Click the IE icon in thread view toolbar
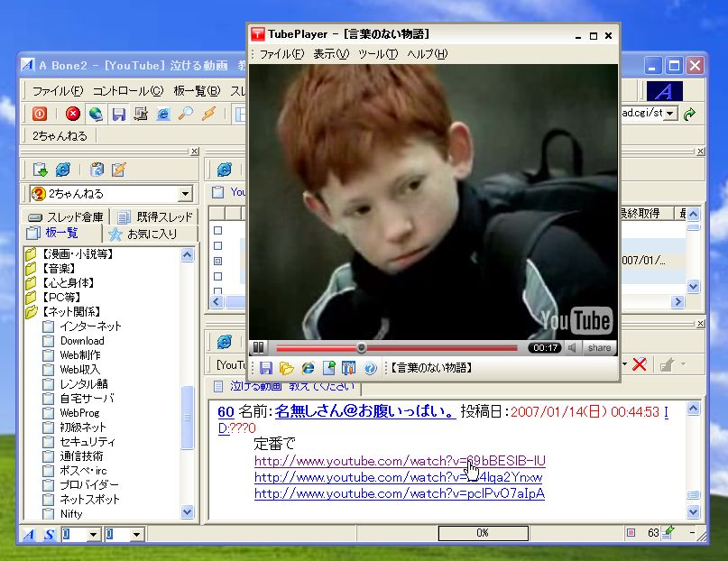The width and height of the screenshot is (728, 561). pos(225,342)
